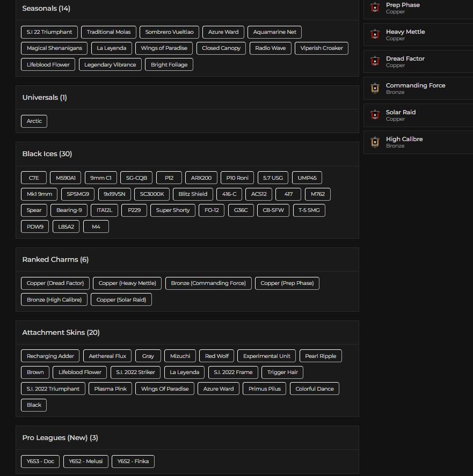Image resolution: width=473 pixels, height=476 pixels.
Task: Choose the Plasma Pink attachment skin
Action: (111, 389)
